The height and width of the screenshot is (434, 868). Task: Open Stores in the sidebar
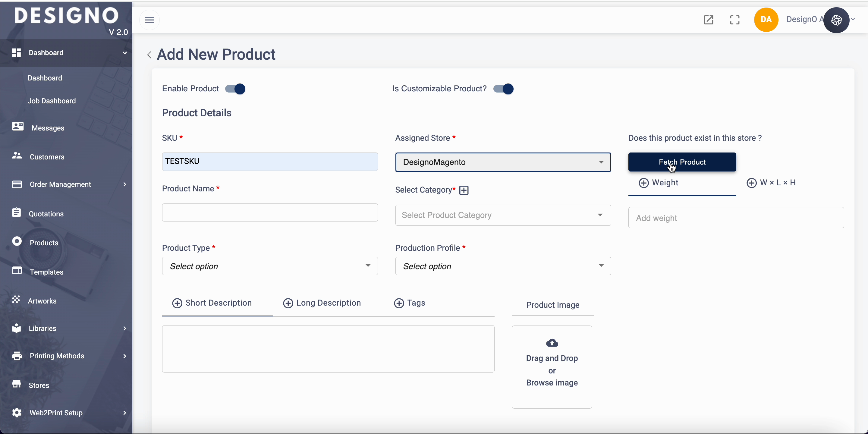coord(39,385)
